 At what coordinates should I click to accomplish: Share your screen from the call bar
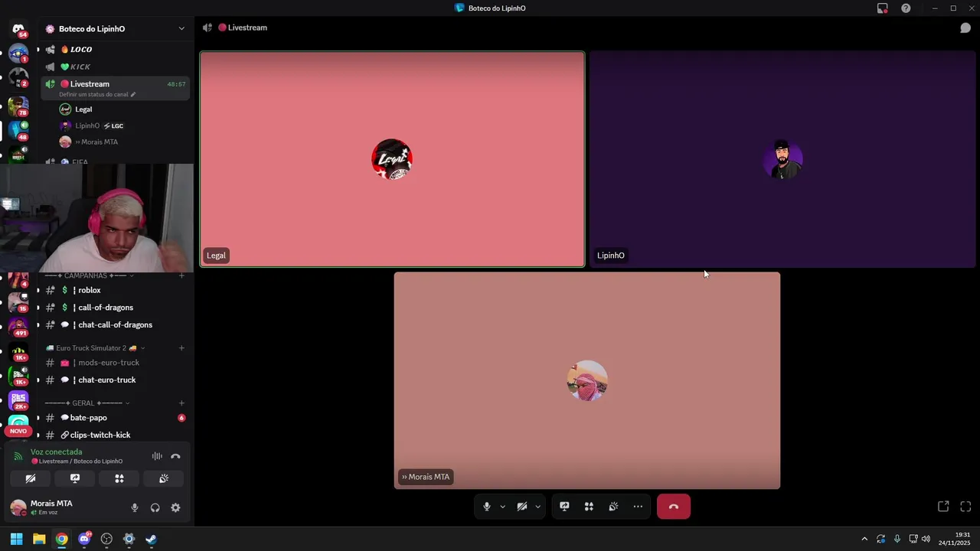(x=564, y=507)
